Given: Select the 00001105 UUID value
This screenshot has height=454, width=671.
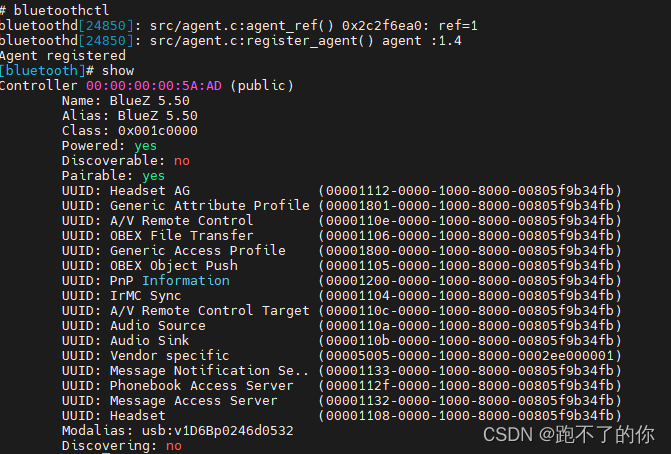Looking at the screenshot, I should click(x=470, y=266).
